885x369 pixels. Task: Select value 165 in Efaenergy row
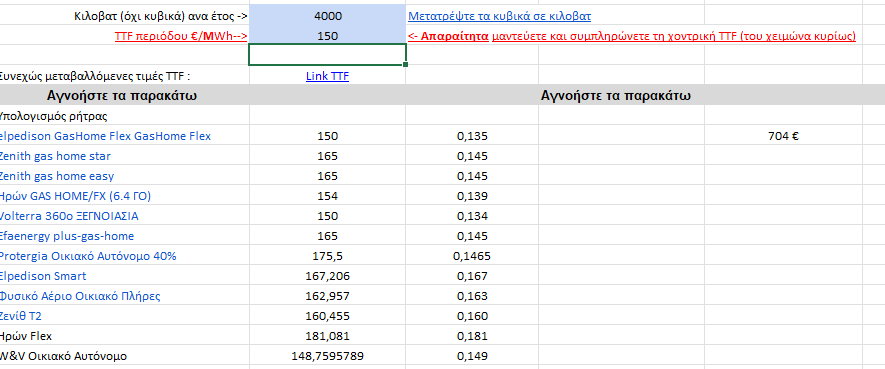click(x=327, y=236)
